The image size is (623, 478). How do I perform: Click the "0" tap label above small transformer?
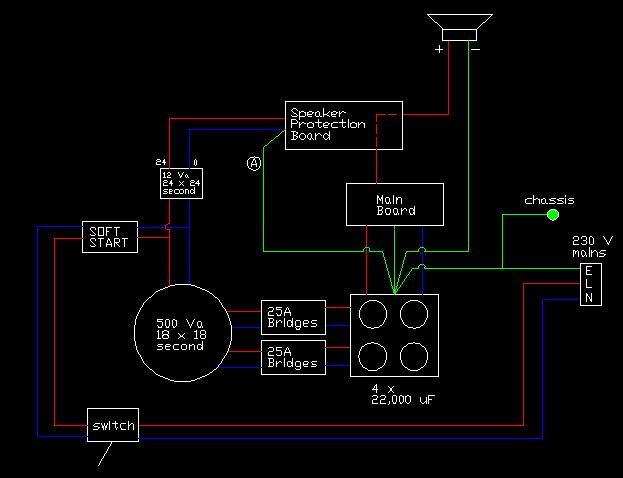point(195,163)
